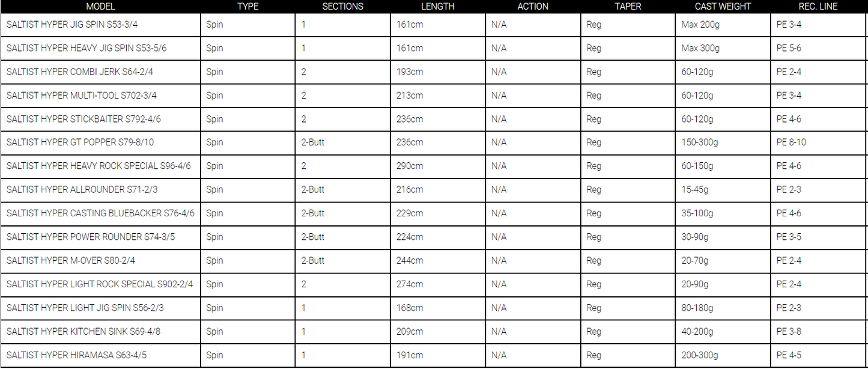Click the SECTIONS column header
Viewport: 868px width, 369px height.
point(342,7)
